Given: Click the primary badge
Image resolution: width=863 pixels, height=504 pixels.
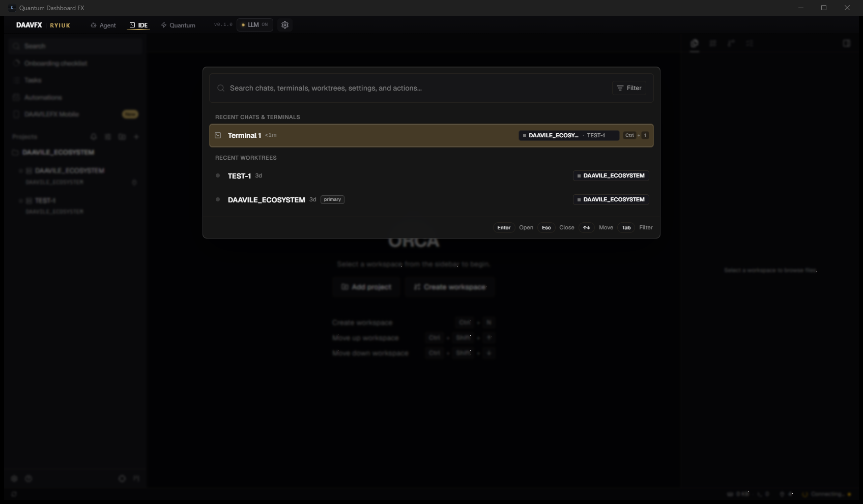Looking at the screenshot, I should pos(332,199).
